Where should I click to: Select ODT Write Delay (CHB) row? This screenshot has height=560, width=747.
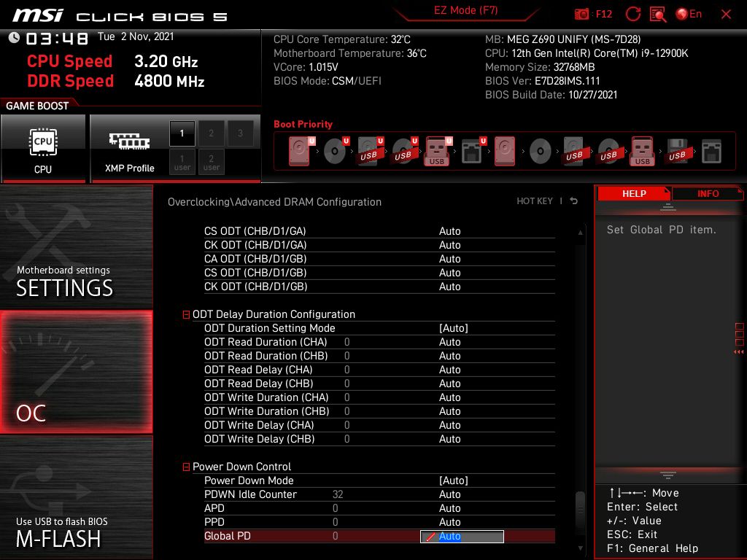379,438
